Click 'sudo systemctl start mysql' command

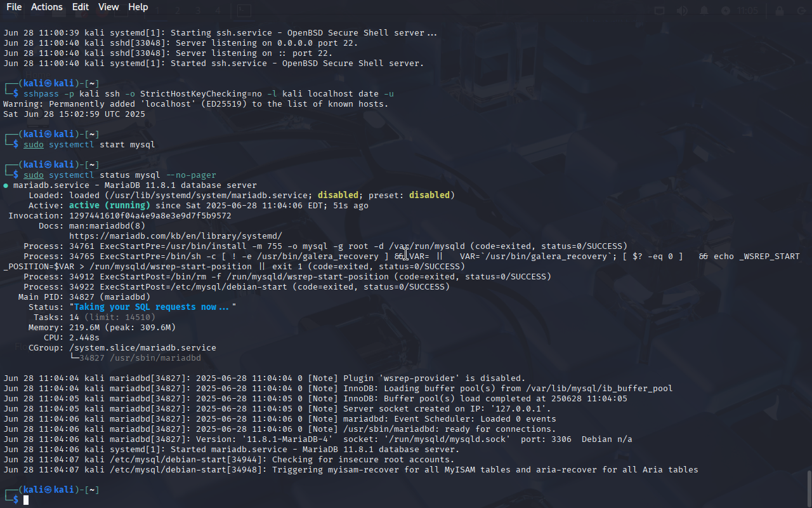89,145
